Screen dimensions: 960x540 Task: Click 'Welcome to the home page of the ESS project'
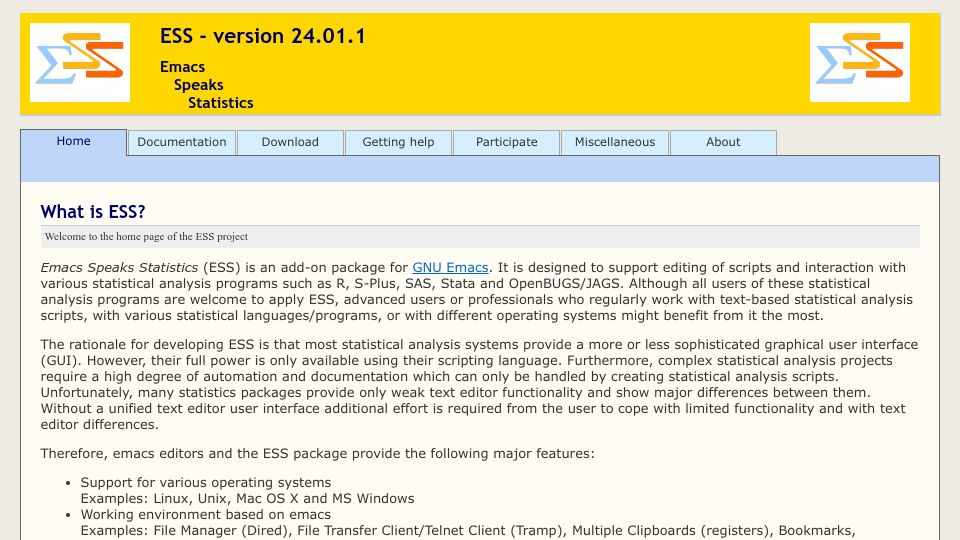click(x=146, y=236)
